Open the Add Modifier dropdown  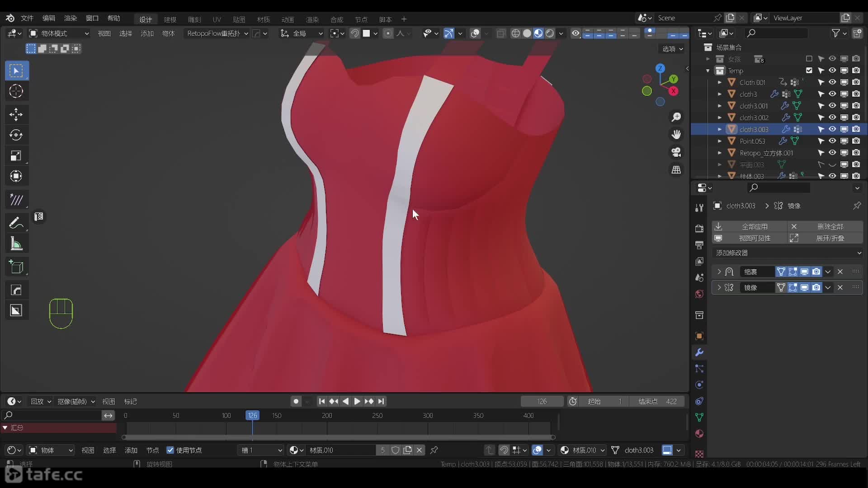tap(788, 253)
